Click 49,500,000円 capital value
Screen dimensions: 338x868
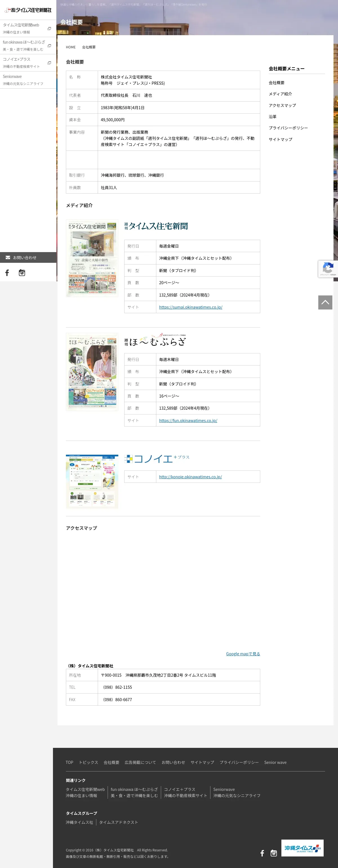click(x=113, y=120)
